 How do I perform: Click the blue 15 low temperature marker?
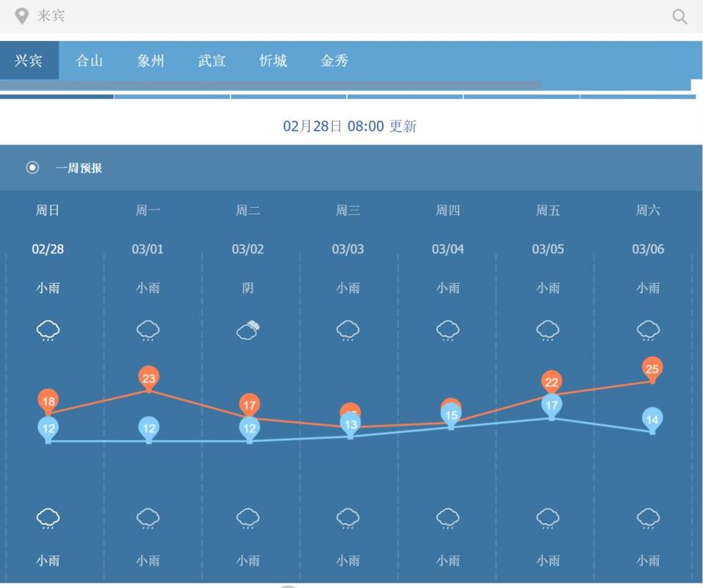(451, 415)
